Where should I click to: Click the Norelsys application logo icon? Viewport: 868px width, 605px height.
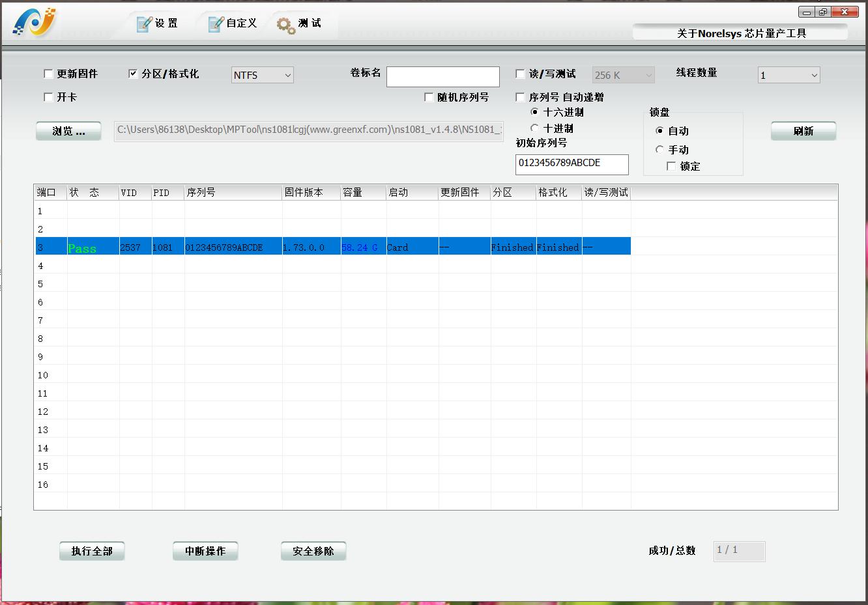pos(31,21)
